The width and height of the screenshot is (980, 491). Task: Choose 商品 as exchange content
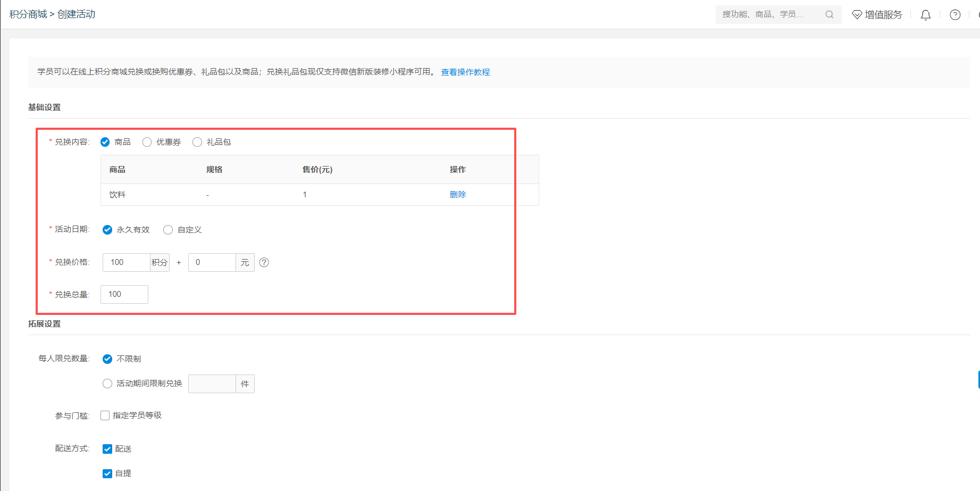[x=105, y=142]
